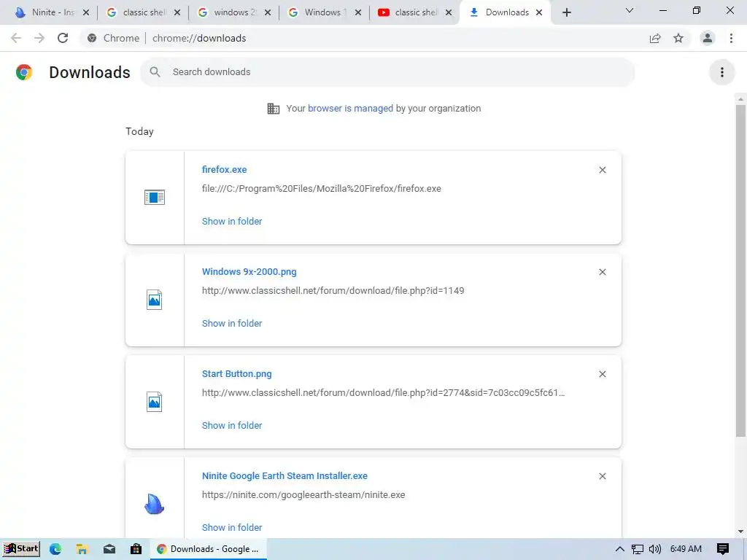Expand the system tray hidden icons chevron
Viewport: 747px width, 560px height.
coord(619,549)
